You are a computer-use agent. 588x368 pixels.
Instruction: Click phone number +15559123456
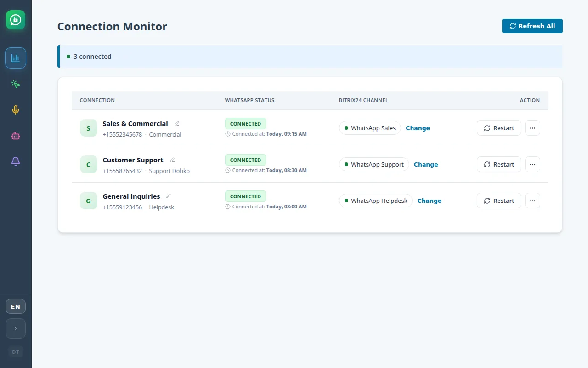(122, 207)
